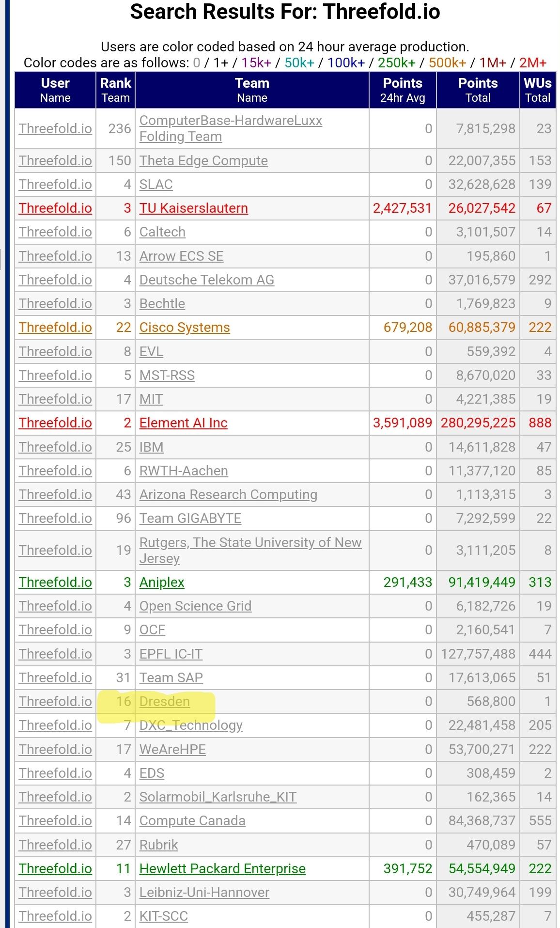Click Threefold.io user link in TU Kaiserslautern row

coord(55,208)
